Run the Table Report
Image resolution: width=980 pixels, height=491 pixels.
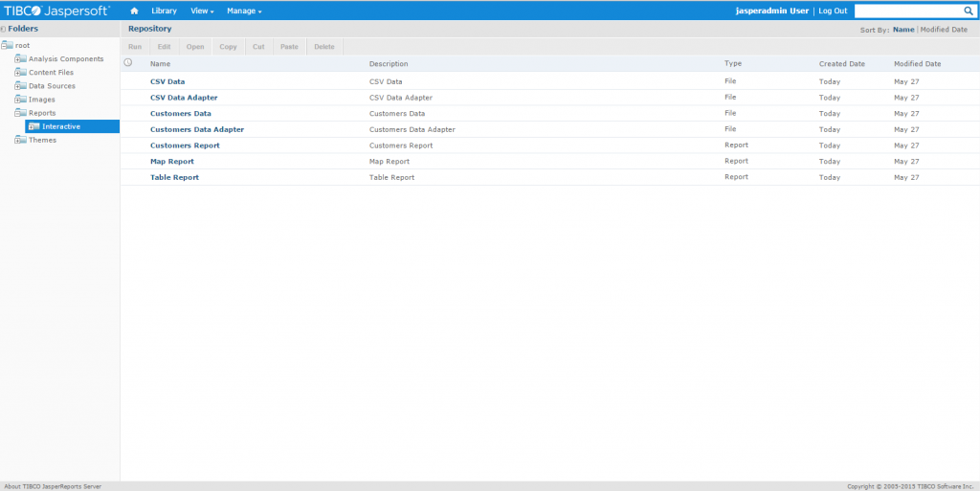click(x=174, y=177)
